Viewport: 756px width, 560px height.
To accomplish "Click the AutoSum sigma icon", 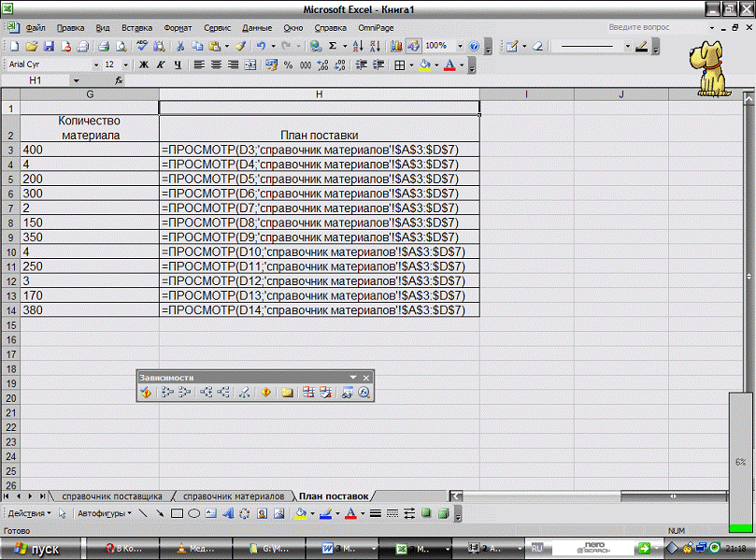I will (x=333, y=45).
